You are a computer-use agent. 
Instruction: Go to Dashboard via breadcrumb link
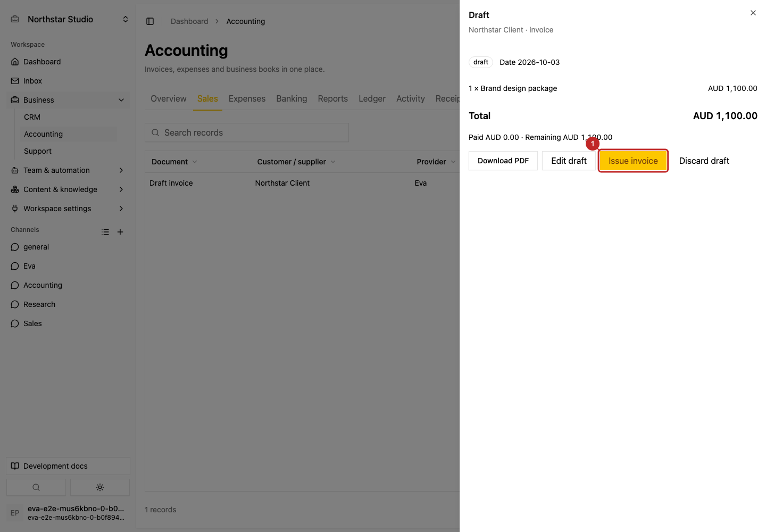click(189, 21)
